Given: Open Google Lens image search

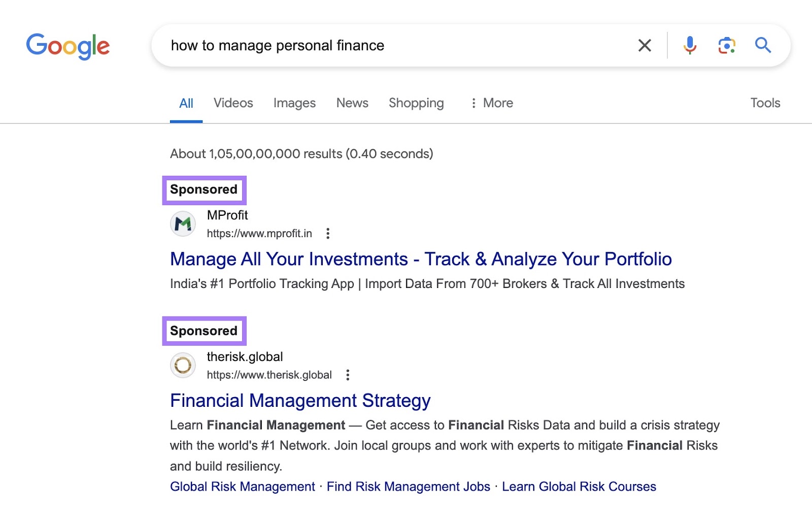Looking at the screenshot, I should coord(726,45).
